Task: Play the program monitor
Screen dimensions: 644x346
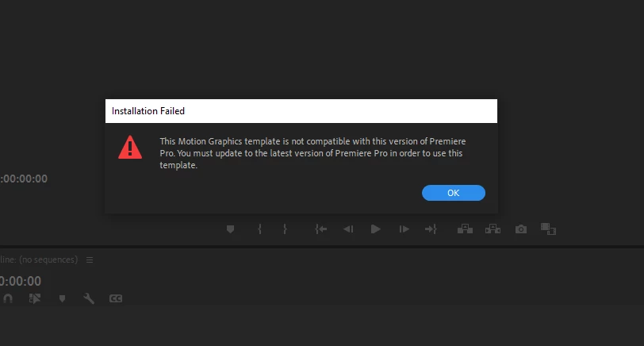Action: click(375, 229)
